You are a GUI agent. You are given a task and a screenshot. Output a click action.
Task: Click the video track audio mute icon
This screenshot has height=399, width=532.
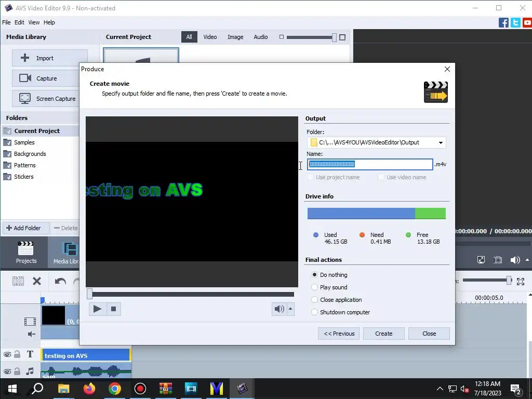[31, 334]
